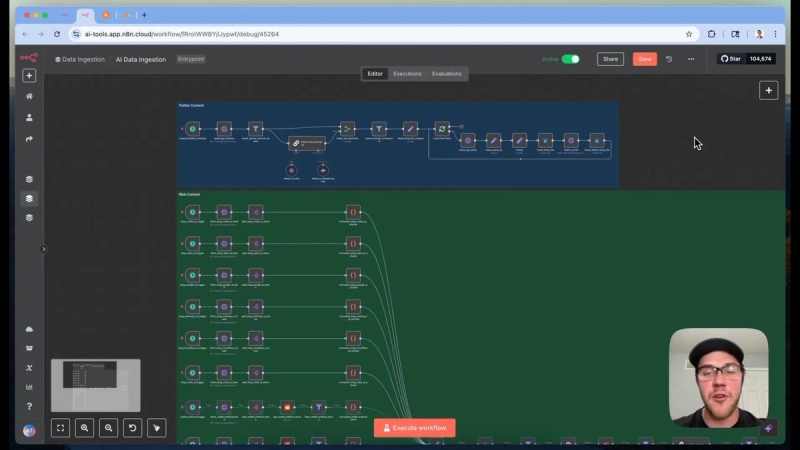The image size is (800, 450).
Task: Open user avatar menu at sidebar bottom
Action: pyautogui.click(x=29, y=431)
